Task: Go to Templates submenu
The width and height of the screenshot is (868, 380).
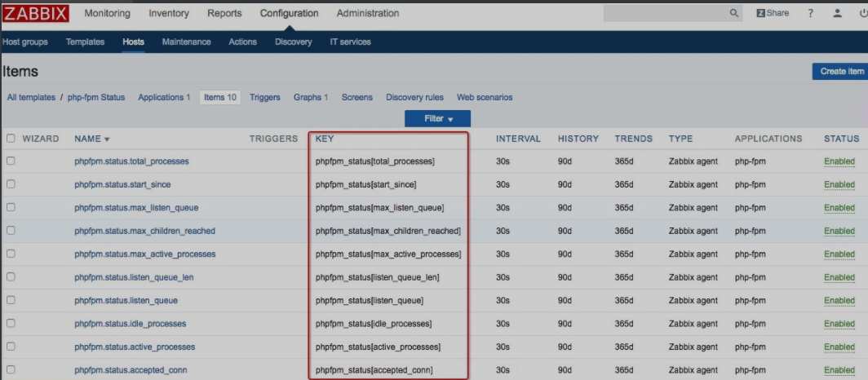Action: coord(85,42)
